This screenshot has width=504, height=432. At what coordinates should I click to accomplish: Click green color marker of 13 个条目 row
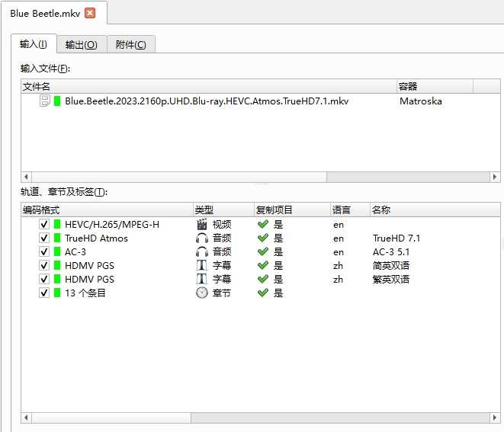(57, 293)
